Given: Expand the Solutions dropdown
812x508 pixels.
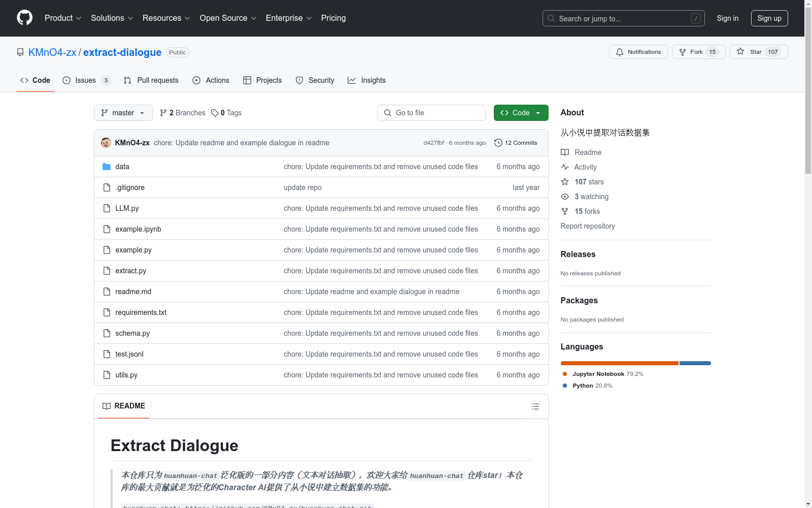Looking at the screenshot, I should coord(112,18).
